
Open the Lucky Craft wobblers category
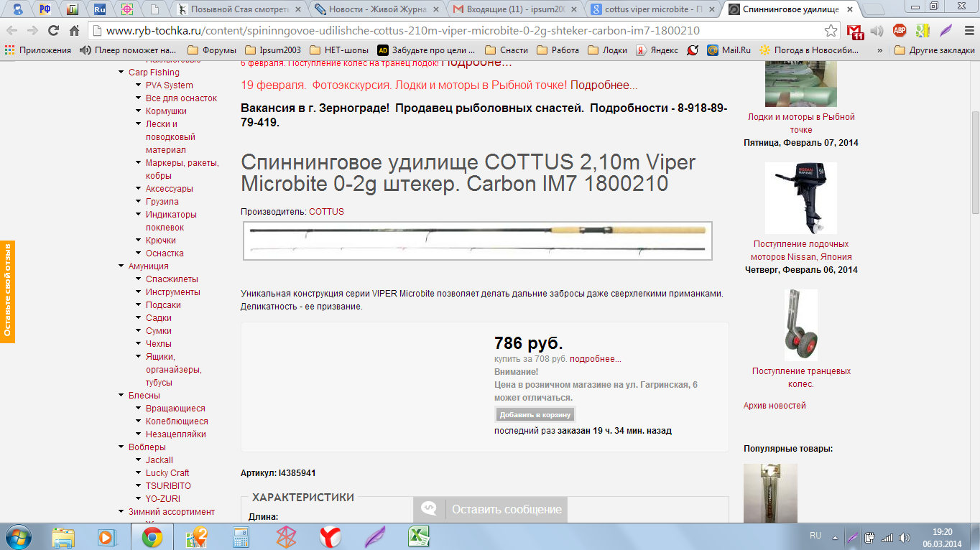tap(167, 473)
